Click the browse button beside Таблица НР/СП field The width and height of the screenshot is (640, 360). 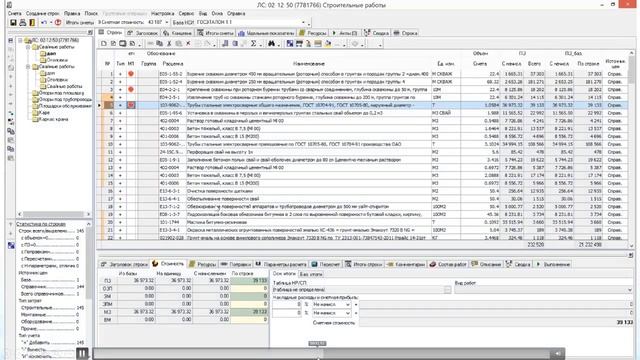(x=447, y=290)
